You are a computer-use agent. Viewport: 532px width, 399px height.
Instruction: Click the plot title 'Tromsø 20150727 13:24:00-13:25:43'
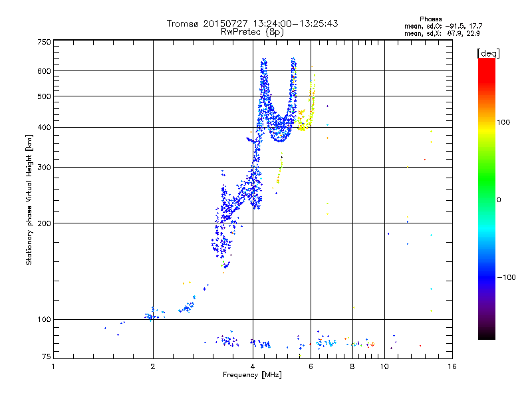tap(252, 23)
